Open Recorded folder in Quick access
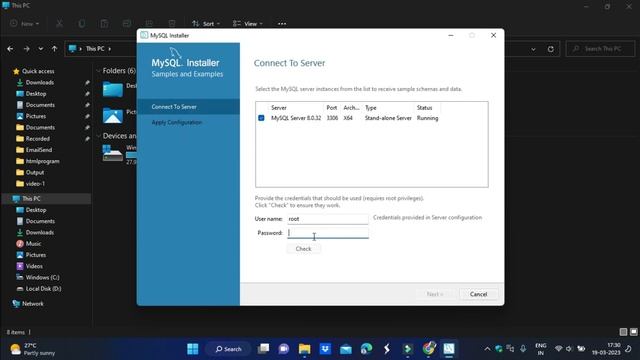 (x=38, y=139)
